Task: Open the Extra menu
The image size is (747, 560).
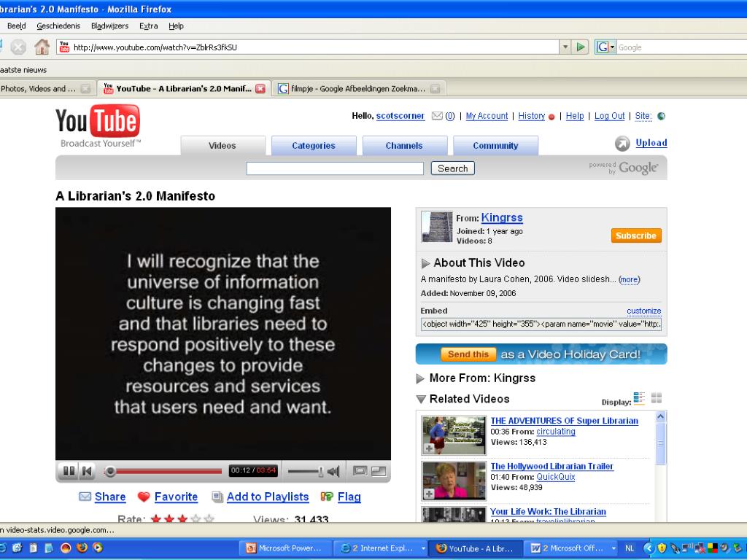Action: click(148, 26)
